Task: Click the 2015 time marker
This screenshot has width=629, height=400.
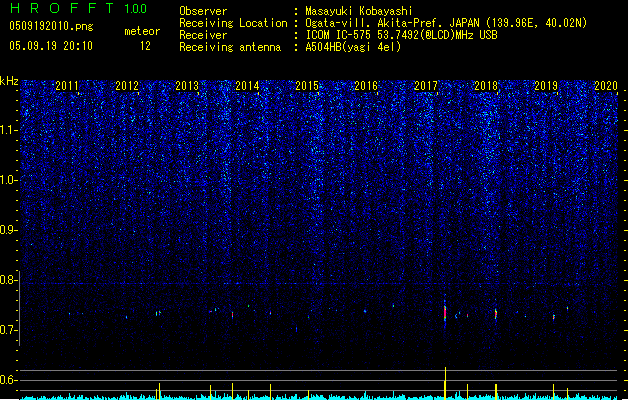Action: point(307,86)
